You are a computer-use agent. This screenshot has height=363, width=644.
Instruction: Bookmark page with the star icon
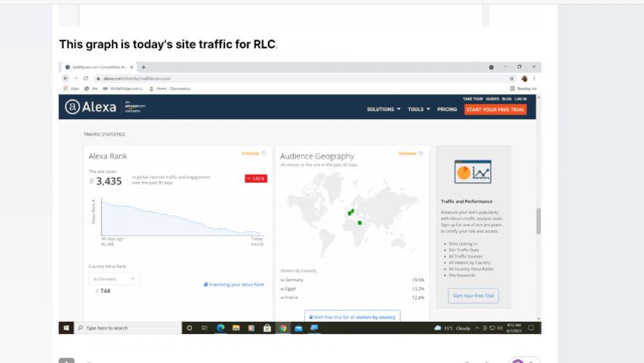pos(512,79)
